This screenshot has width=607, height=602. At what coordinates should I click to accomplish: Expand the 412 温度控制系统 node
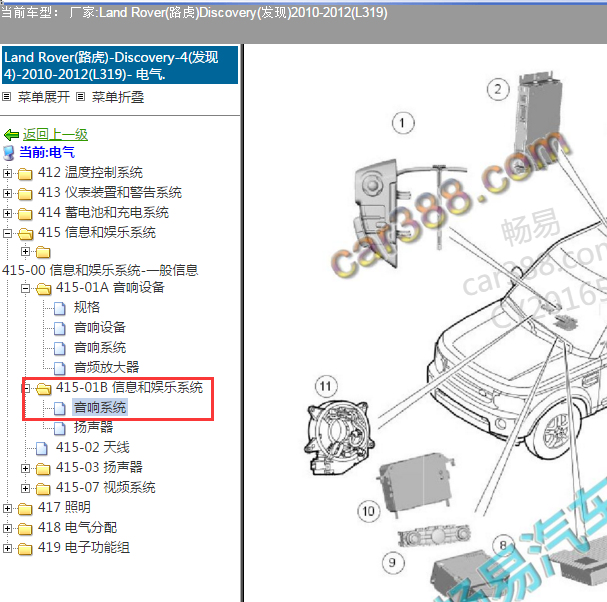tap(7, 173)
